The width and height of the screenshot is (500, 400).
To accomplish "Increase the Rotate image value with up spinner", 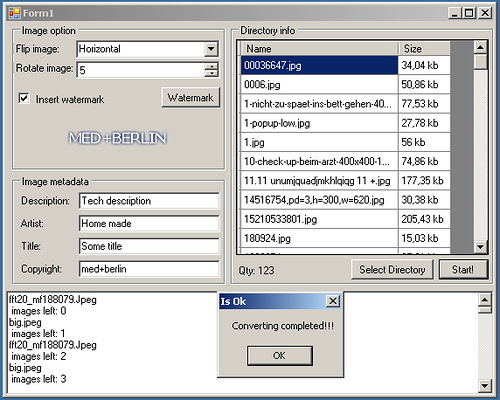I will (211, 66).
